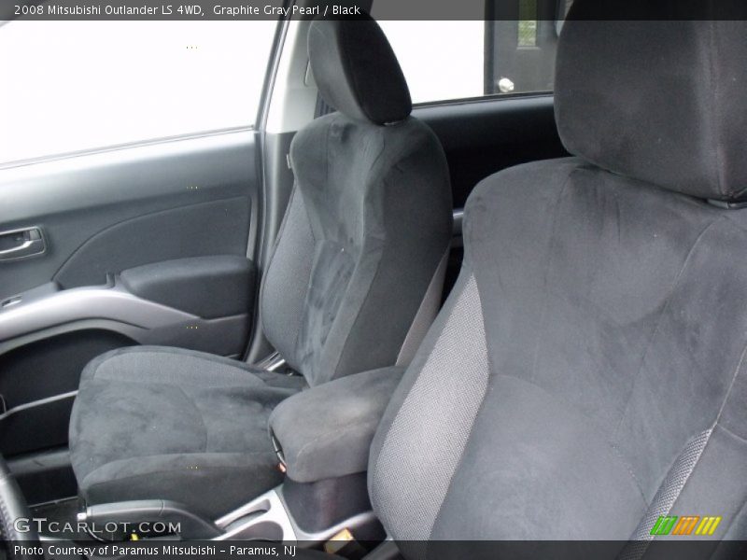Click the '2008 Mitsubishi Outlander LS 4WD' title
The width and height of the screenshot is (747, 560).
point(107,8)
